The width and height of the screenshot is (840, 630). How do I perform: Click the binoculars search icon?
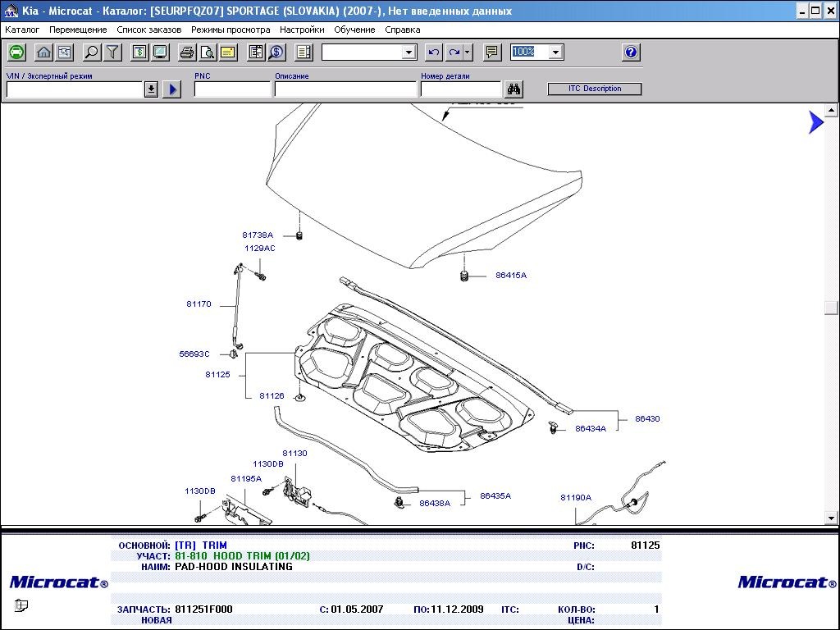[x=514, y=89]
